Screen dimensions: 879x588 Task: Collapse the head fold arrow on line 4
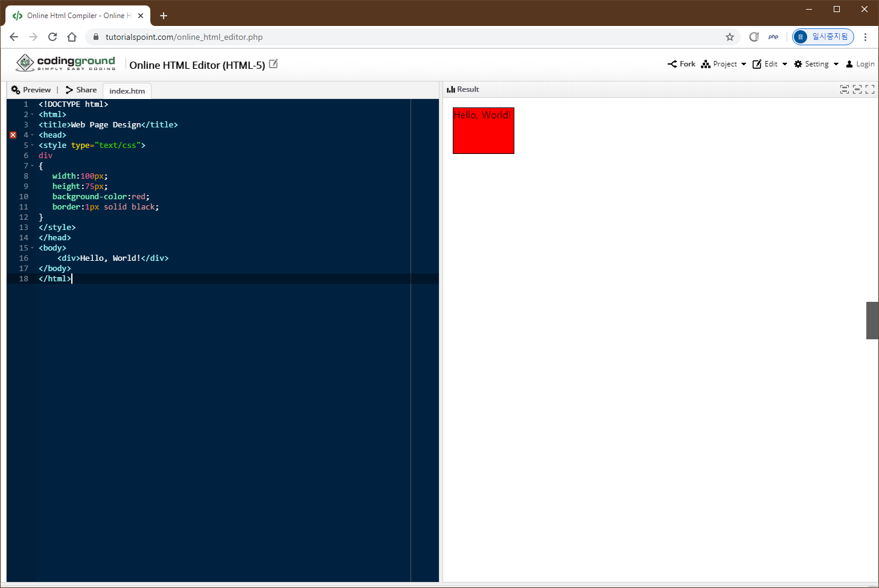click(33, 135)
